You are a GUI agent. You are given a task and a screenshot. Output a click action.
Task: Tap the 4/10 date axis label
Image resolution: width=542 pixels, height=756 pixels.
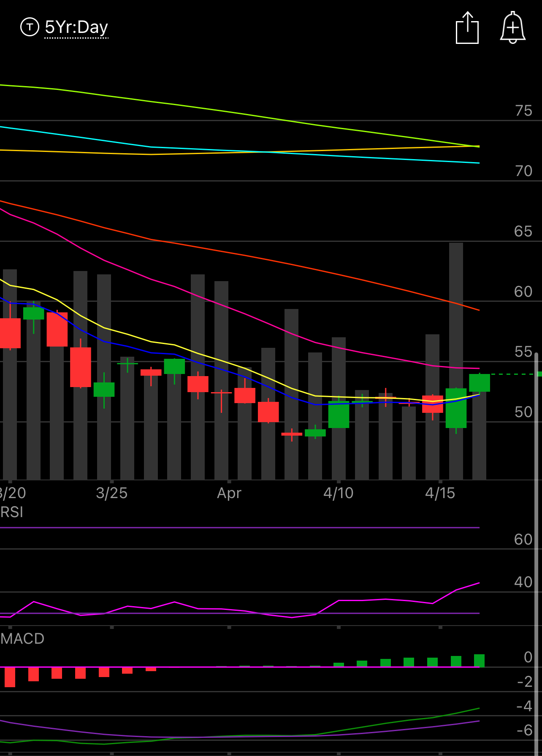[x=339, y=493]
